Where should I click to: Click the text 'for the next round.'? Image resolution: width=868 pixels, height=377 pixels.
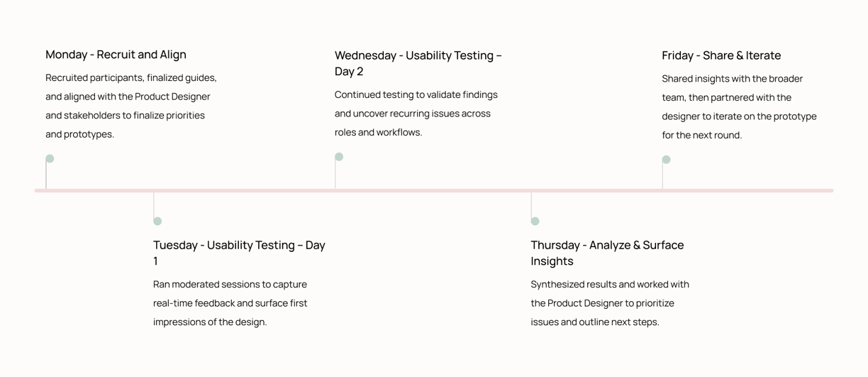702,135
